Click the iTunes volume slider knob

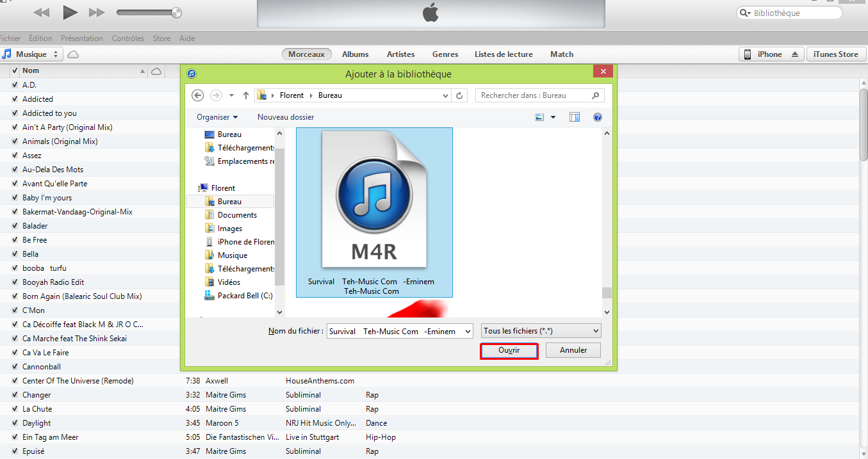coord(177,12)
